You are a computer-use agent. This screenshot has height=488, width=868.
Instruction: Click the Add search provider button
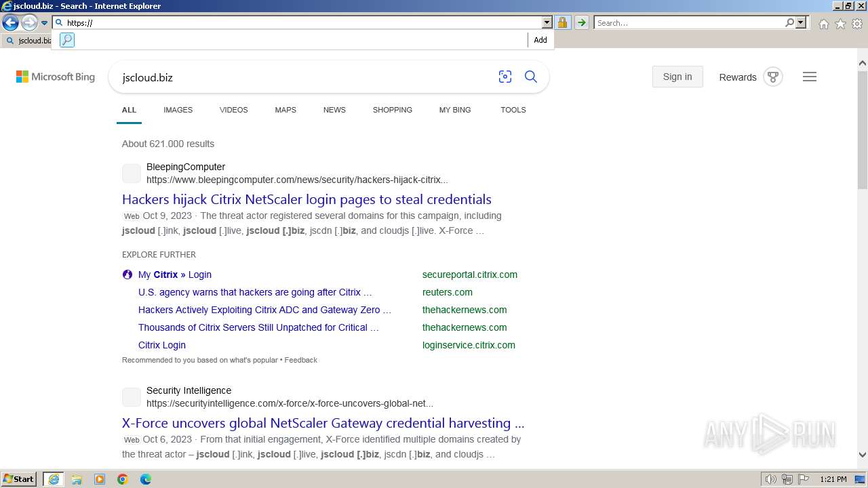(540, 40)
